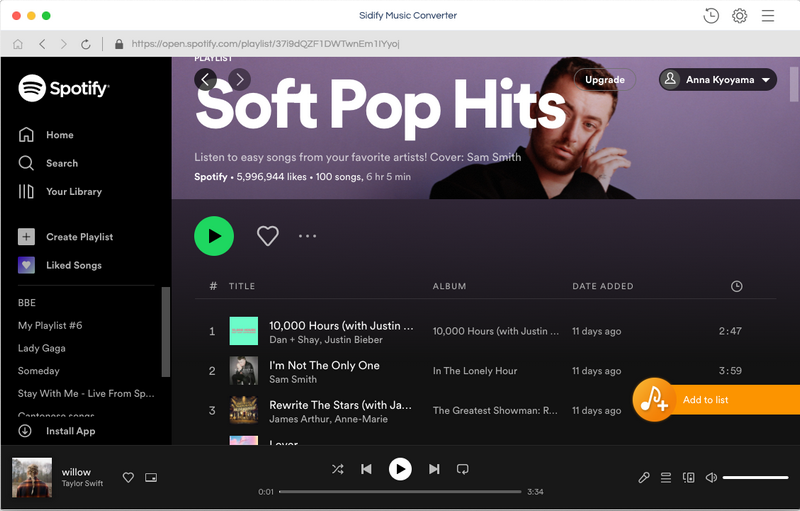Play the Soft Pop Hits playlist
800x511 pixels.
point(214,236)
